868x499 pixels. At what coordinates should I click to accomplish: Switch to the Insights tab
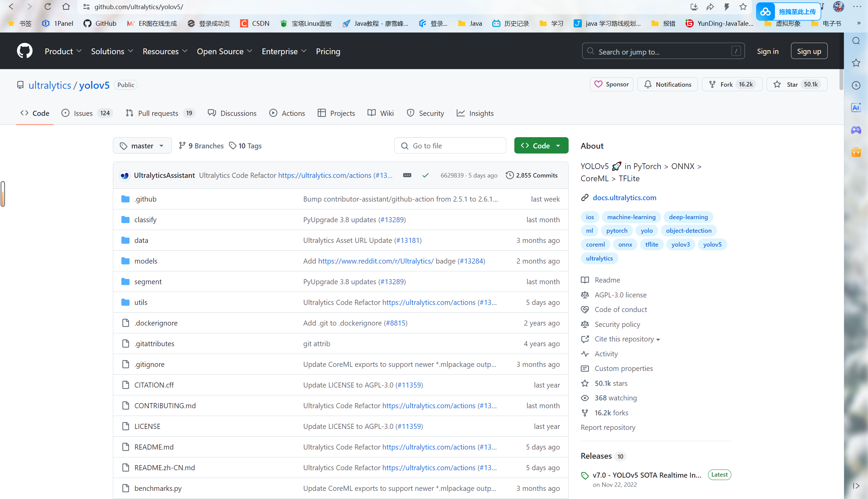(475, 113)
